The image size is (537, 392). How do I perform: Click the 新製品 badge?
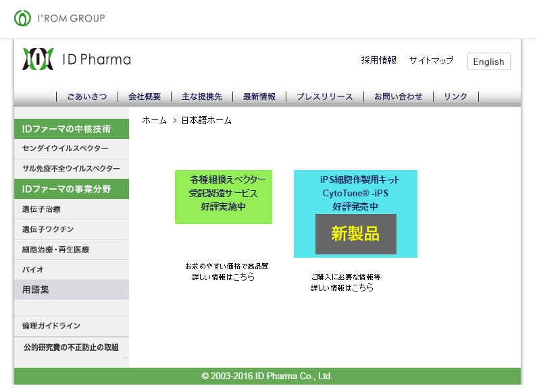(356, 234)
